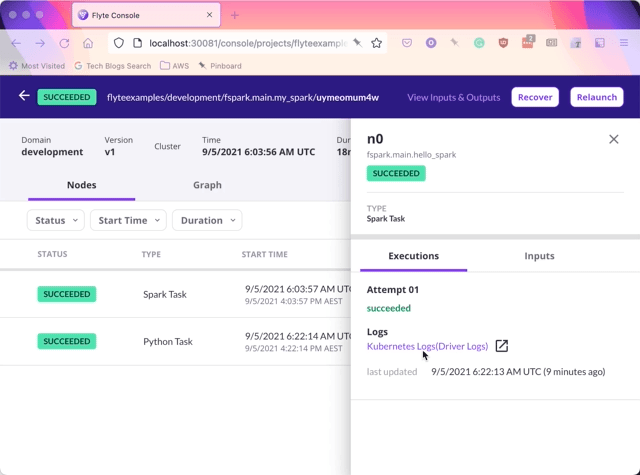This screenshot has height=475, width=640.
Task: Open the AWS bookmarks folder
Action: pyautogui.click(x=174, y=66)
